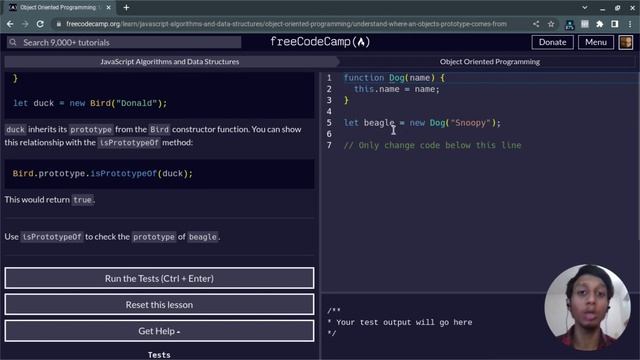Click the let duck = new Bird example line

90,103
